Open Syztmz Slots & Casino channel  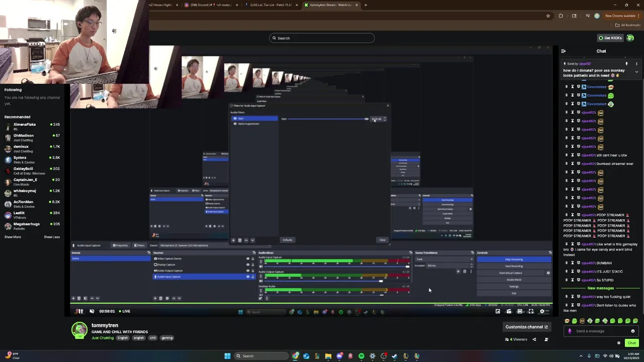pos(32,159)
